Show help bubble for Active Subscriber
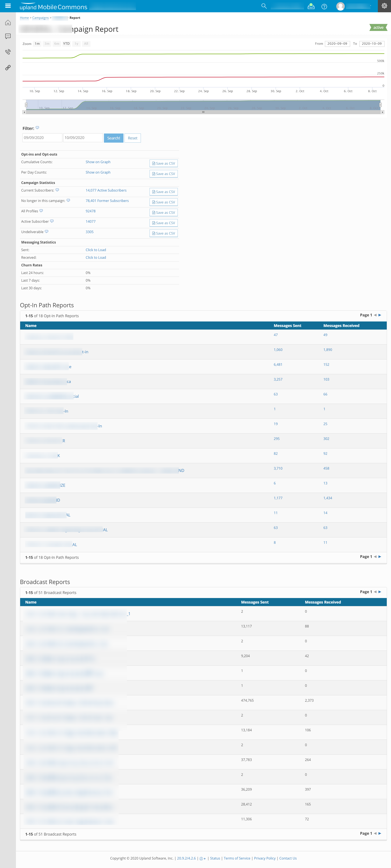 point(52,221)
